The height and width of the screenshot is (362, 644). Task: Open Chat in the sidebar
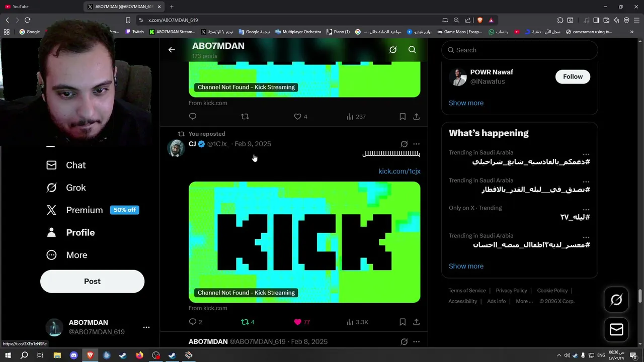[66, 165]
